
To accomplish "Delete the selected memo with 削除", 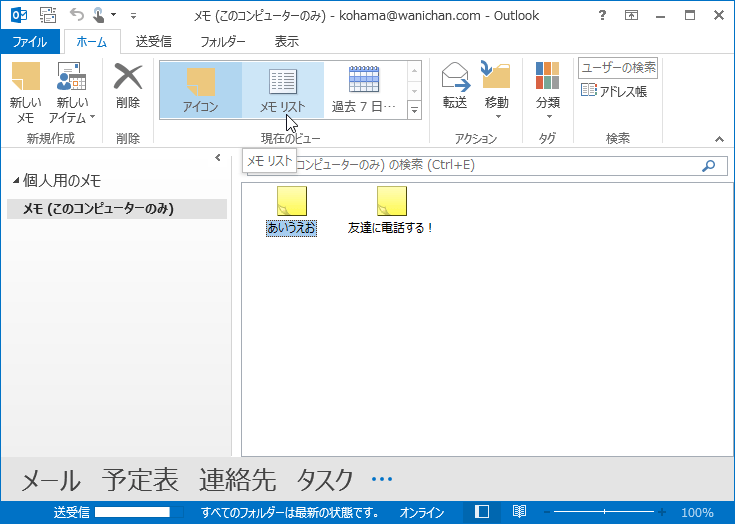I will (128, 87).
